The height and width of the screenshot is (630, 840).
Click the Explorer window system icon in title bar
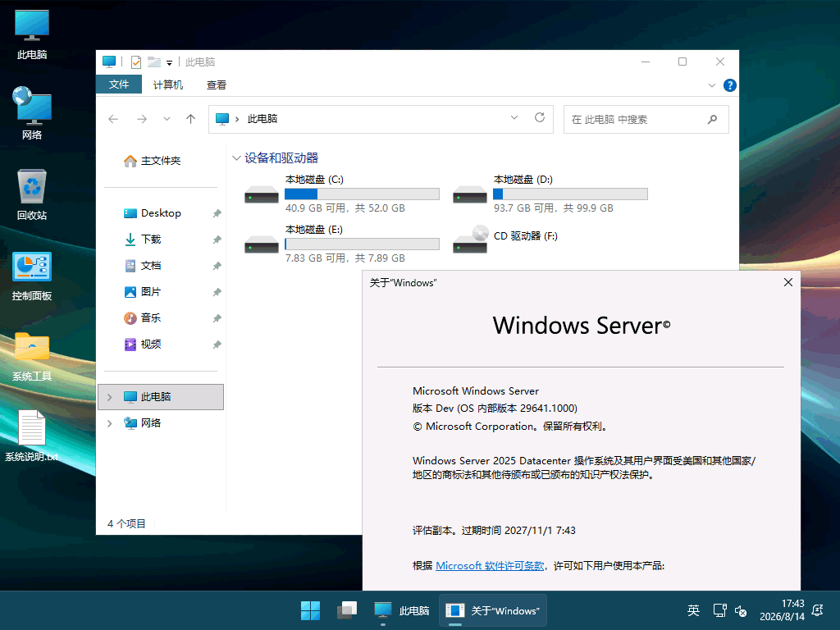(x=109, y=62)
